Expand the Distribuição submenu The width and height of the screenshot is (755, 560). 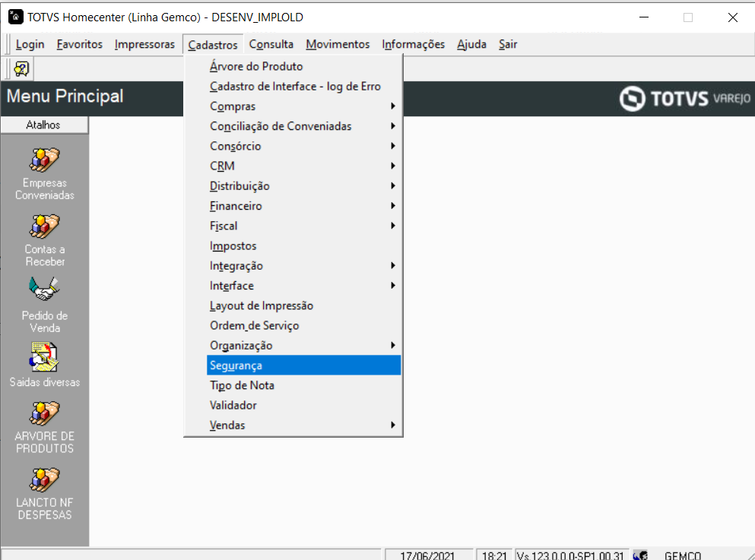(304, 186)
